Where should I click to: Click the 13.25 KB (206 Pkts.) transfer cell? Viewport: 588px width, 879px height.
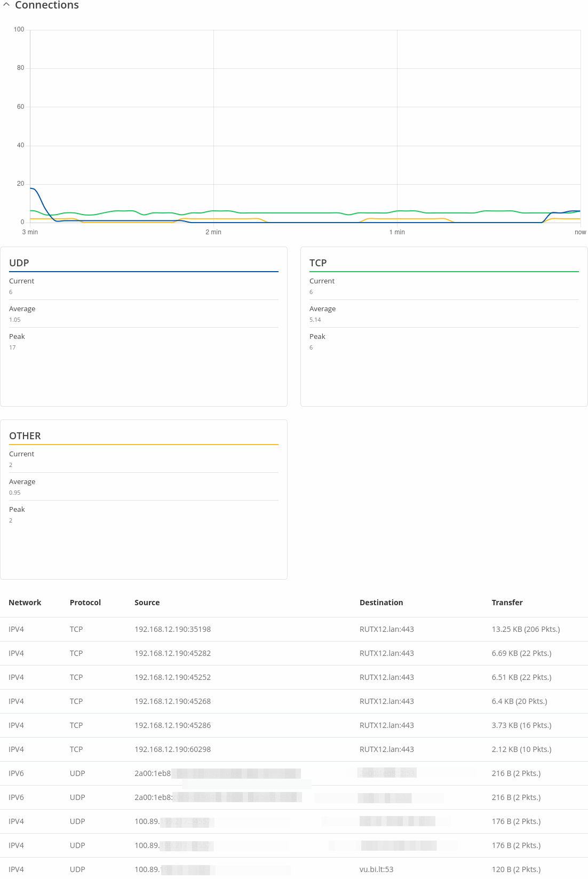point(526,629)
